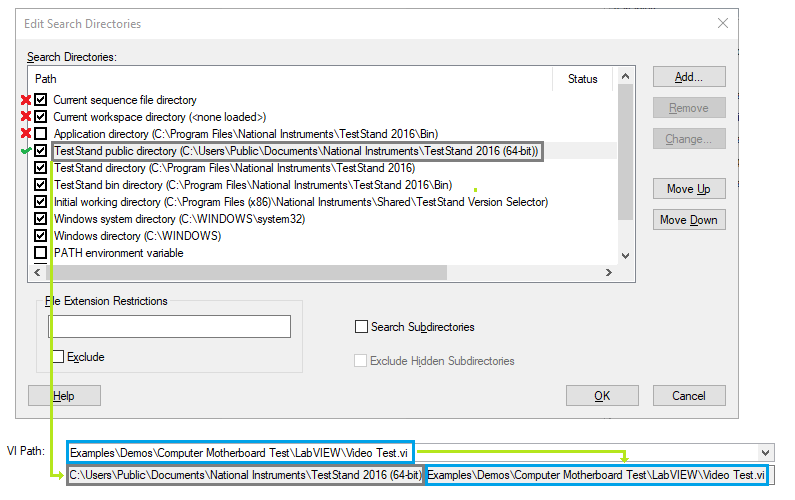Image resolution: width=795 pixels, height=500 pixels.
Task: Click the Move Up button
Action: coord(688,189)
